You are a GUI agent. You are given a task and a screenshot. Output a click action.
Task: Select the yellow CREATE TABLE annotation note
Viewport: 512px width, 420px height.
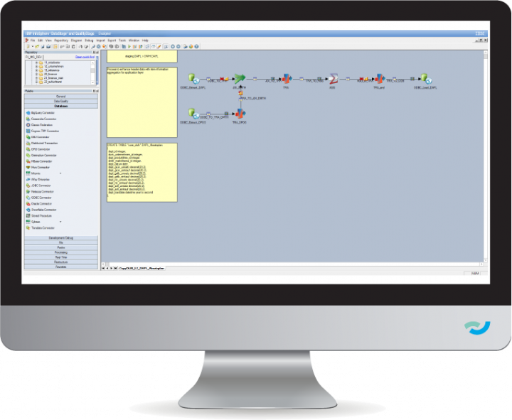click(142, 172)
